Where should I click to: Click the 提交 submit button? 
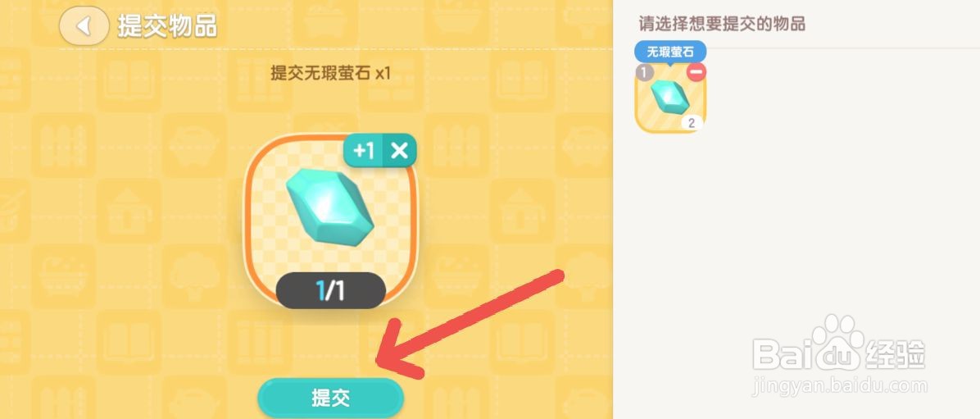click(x=330, y=398)
